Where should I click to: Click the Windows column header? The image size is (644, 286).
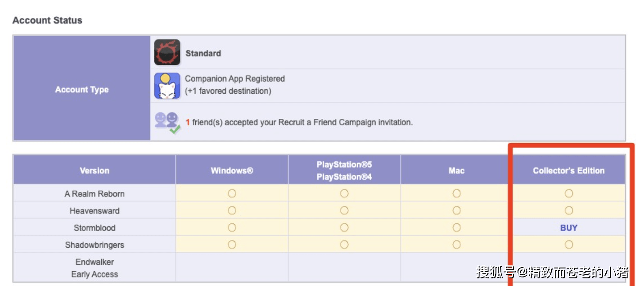tap(232, 170)
